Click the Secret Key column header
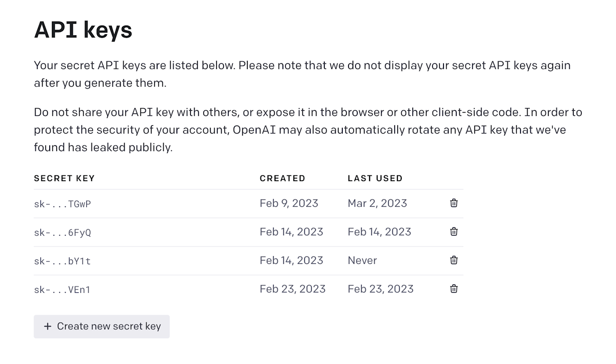616x364 pixels. (x=64, y=178)
